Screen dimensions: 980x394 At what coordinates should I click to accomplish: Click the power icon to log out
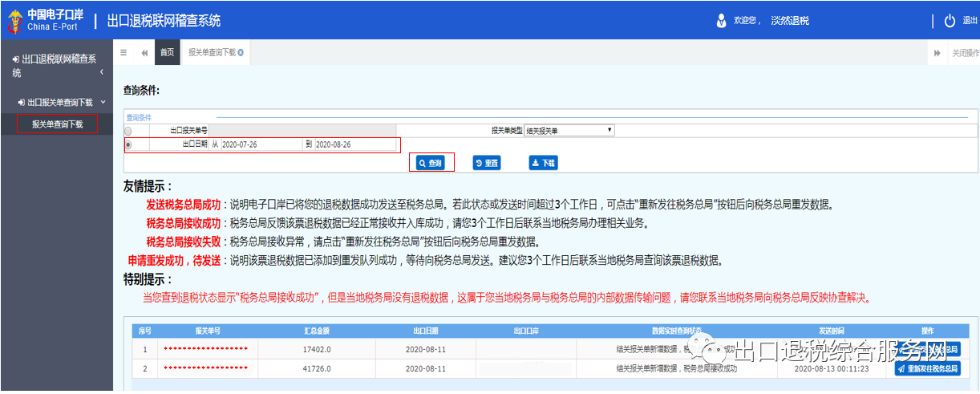[x=950, y=21]
